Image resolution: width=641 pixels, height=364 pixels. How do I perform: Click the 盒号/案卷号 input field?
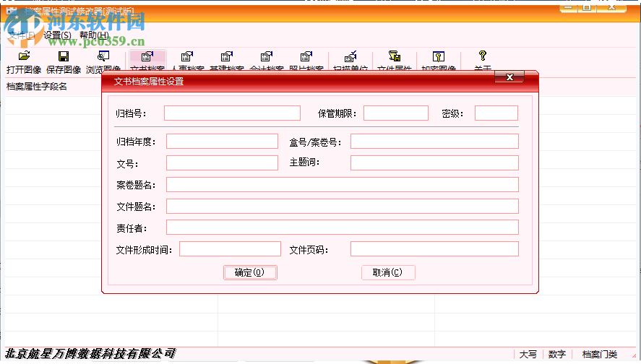(434, 142)
